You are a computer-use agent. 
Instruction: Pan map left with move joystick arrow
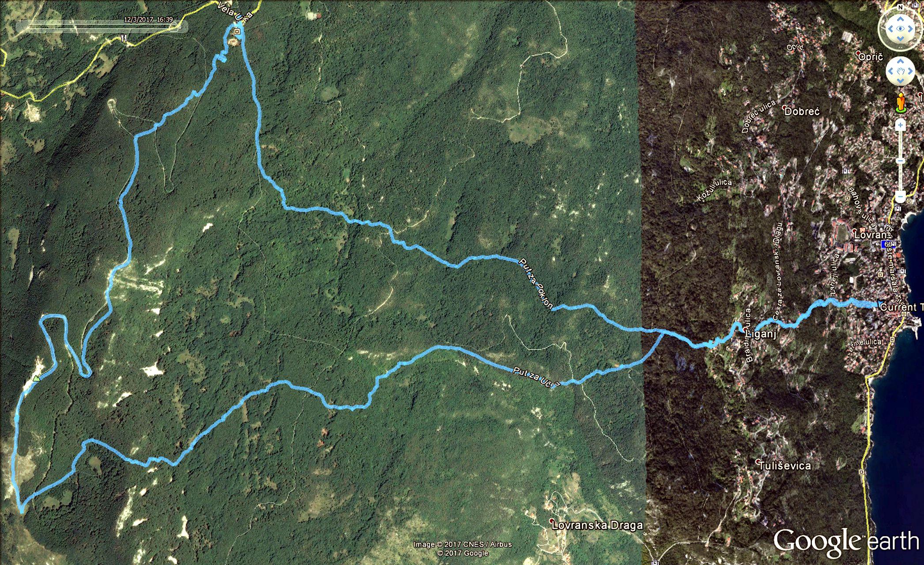(890, 71)
